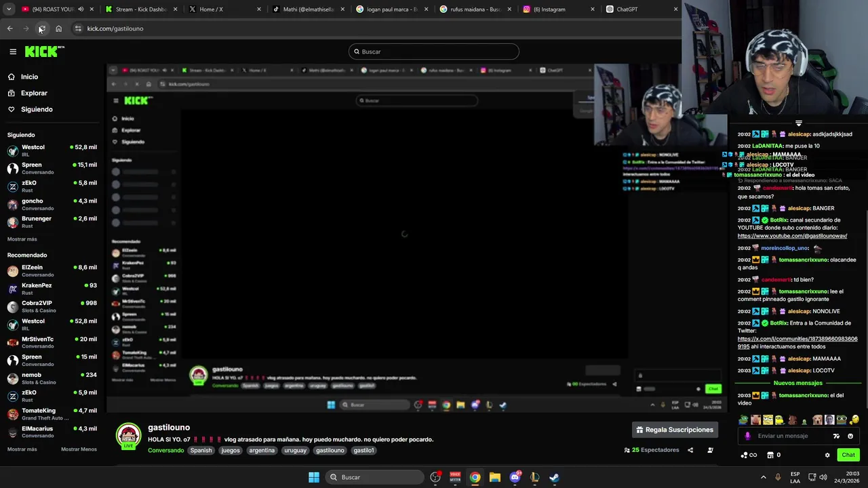Open the emoji picker in chat
Viewport: 868px width, 488px height.
click(850, 436)
